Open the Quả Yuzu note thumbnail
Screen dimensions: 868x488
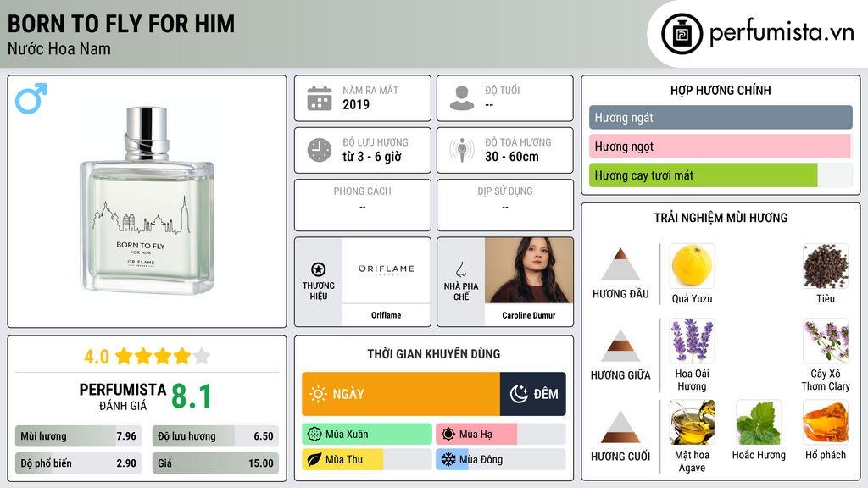pyautogui.click(x=692, y=266)
